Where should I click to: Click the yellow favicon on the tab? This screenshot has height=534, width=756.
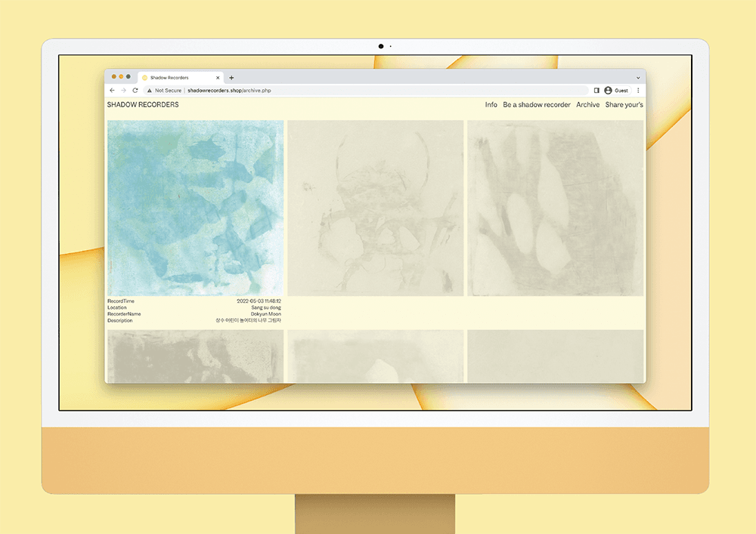(x=144, y=78)
